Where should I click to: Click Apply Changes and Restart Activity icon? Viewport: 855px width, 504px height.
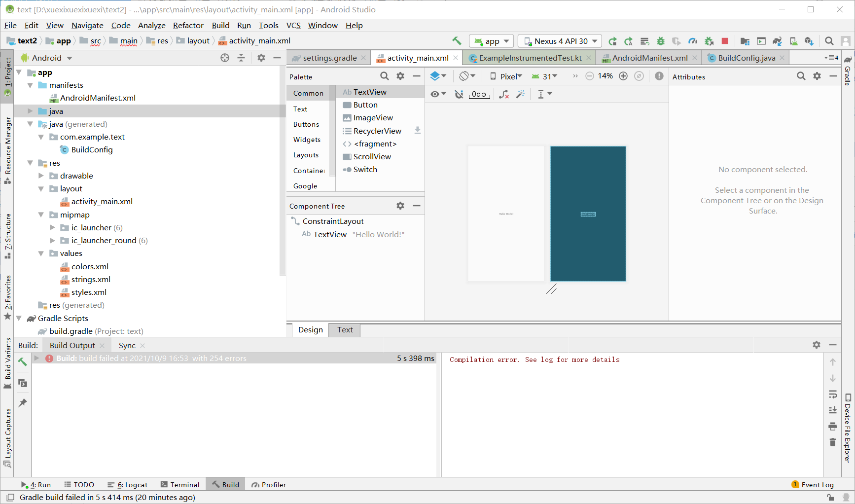click(x=628, y=41)
